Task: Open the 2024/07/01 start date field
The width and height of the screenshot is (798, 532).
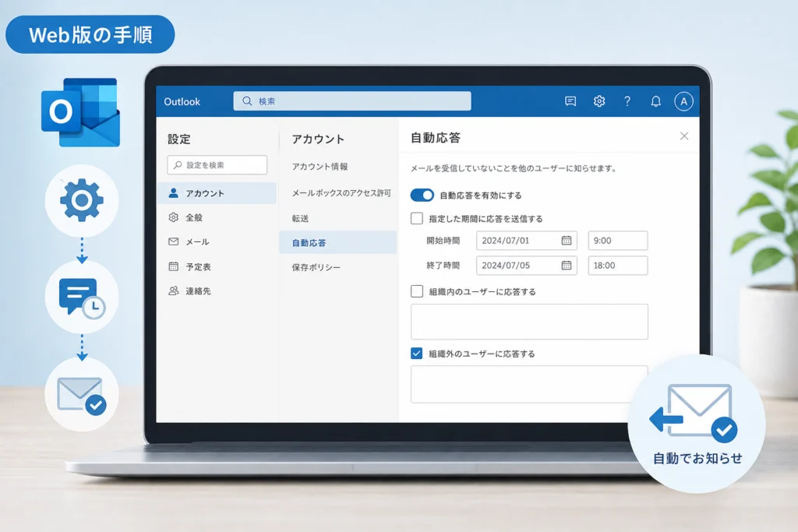Action: 527,241
